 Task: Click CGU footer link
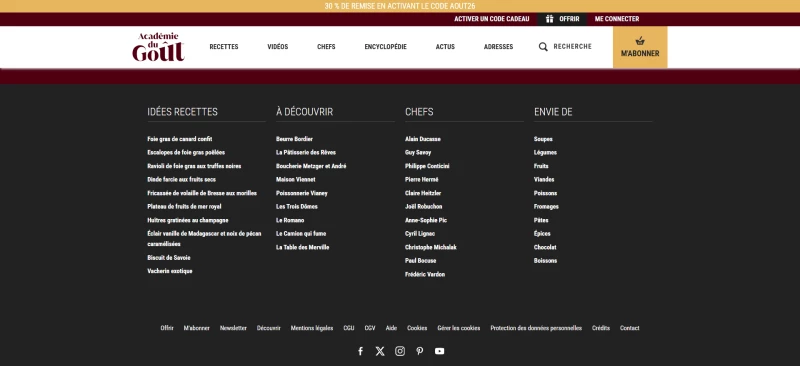pos(348,328)
